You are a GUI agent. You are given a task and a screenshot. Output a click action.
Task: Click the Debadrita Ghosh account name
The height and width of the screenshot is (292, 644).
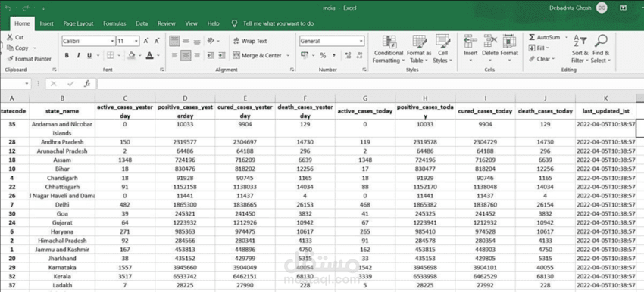point(571,8)
